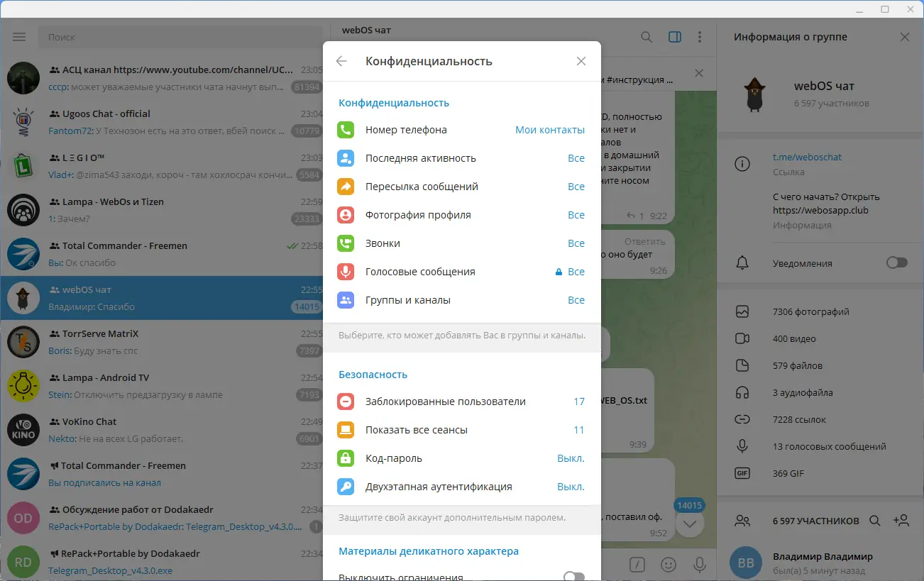Click the groups and channels icon
924x581 pixels.
[346, 300]
